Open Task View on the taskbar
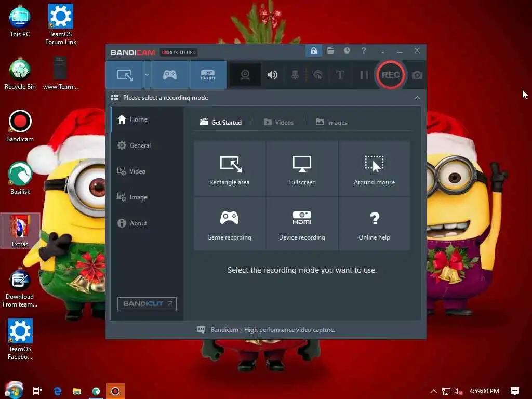The width and height of the screenshot is (532, 399). point(37,391)
